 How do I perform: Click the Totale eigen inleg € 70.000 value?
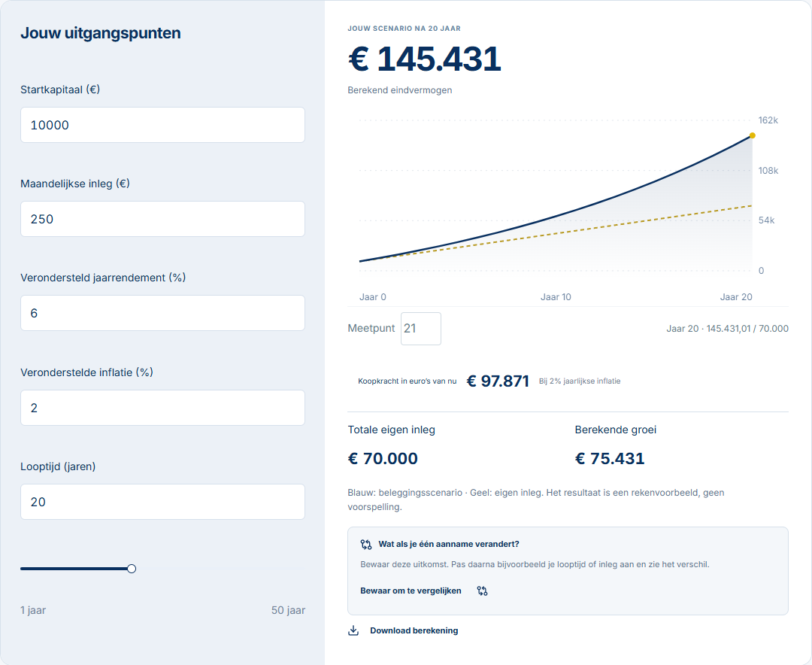[x=383, y=459]
